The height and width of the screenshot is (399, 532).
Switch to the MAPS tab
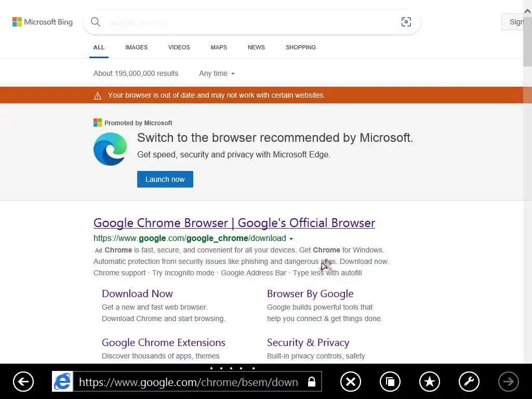(x=219, y=47)
